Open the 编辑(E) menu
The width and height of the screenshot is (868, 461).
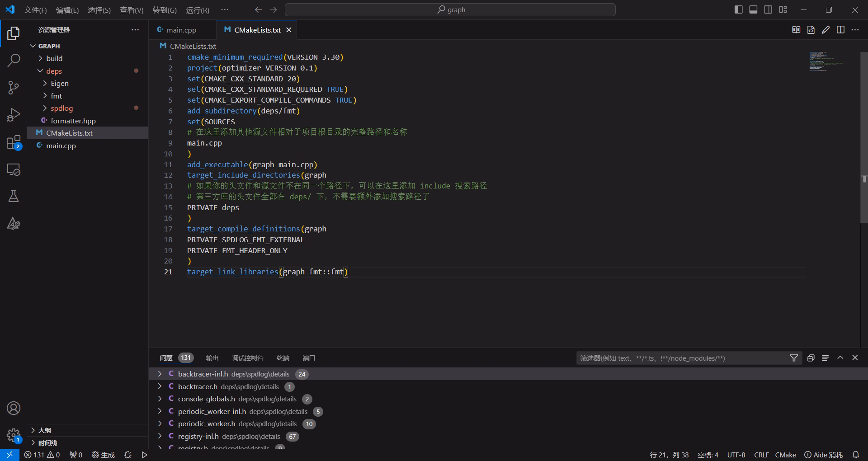click(x=67, y=10)
